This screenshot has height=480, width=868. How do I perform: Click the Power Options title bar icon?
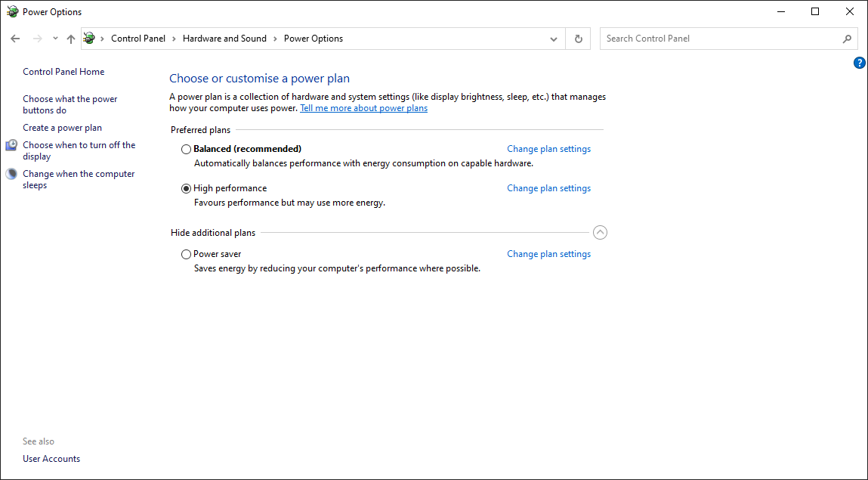tap(12, 11)
